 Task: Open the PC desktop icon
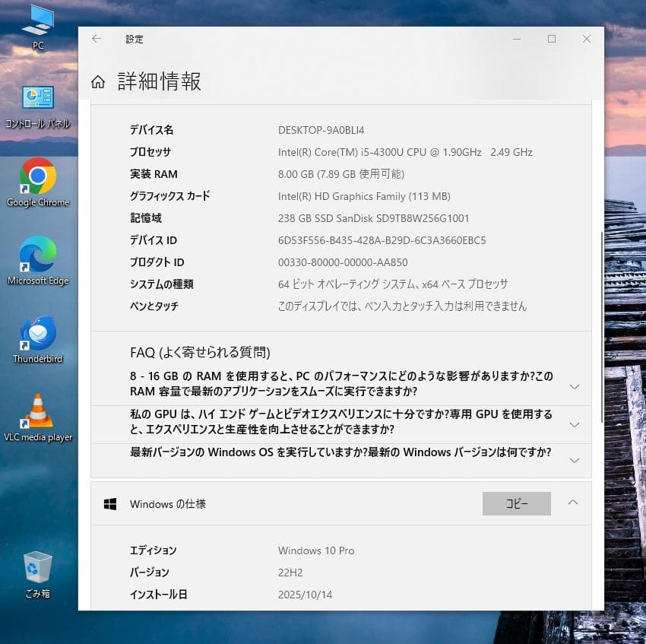[x=38, y=21]
